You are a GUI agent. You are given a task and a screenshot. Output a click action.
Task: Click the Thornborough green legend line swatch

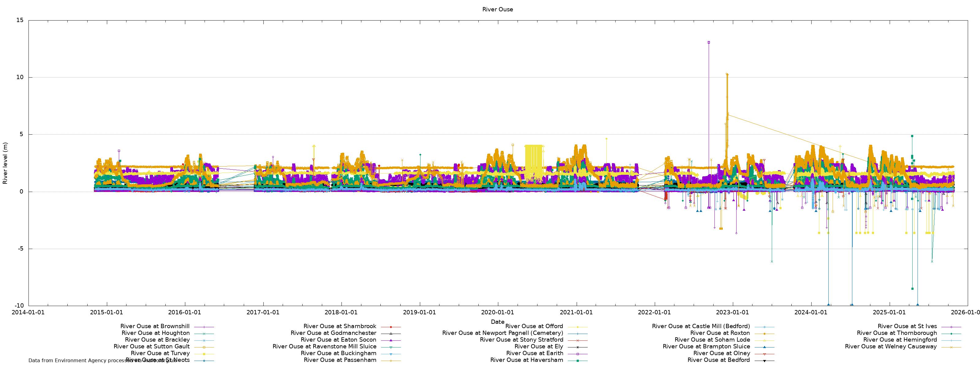pos(951,334)
